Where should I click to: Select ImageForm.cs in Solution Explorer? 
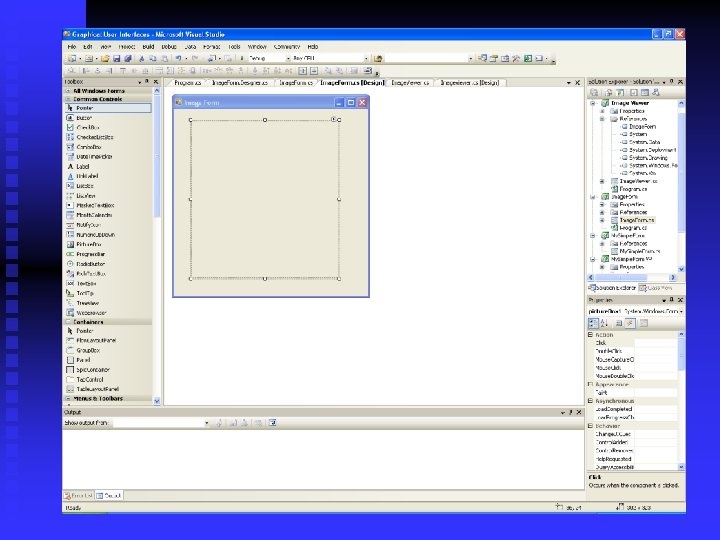pyautogui.click(x=636, y=220)
